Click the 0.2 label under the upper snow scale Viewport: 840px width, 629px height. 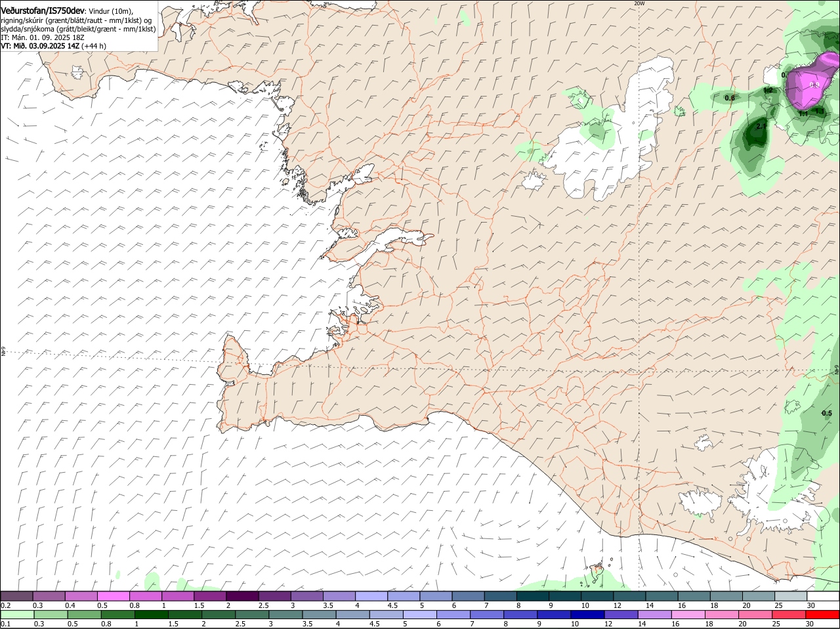[x=5, y=605]
